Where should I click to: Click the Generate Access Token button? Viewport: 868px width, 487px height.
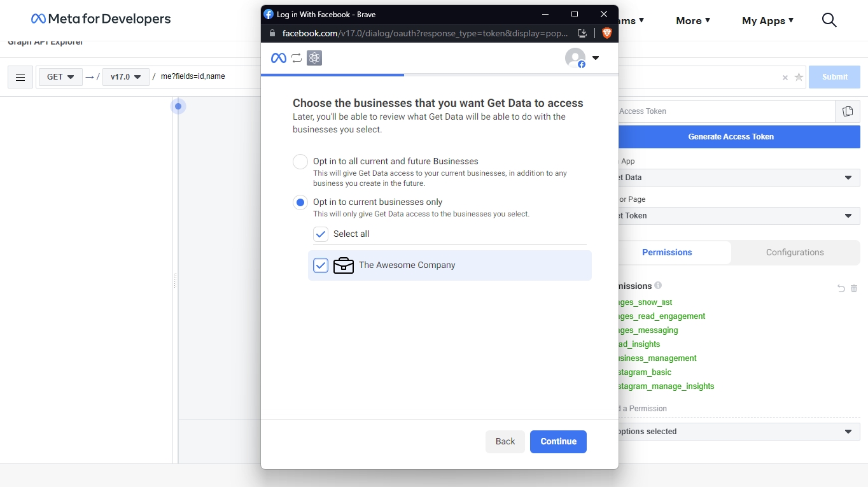click(x=731, y=137)
